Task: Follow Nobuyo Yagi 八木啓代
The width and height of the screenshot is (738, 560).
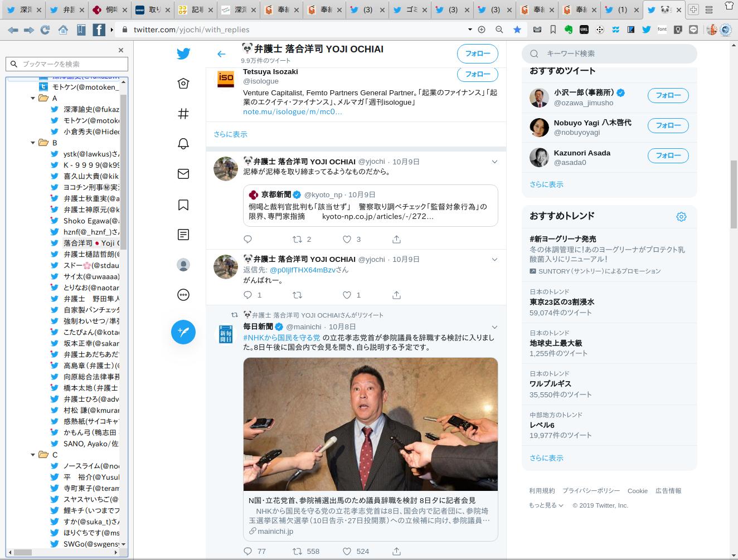Action: pyautogui.click(x=668, y=125)
